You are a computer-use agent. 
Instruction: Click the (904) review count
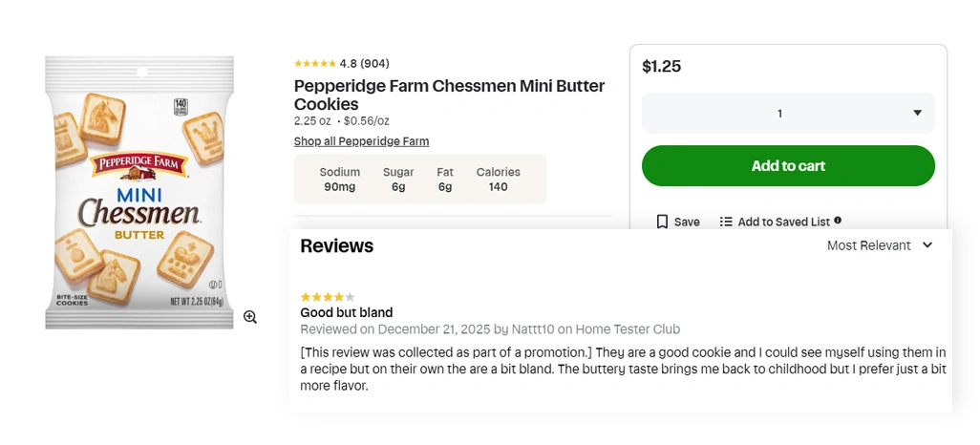(x=374, y=64)
